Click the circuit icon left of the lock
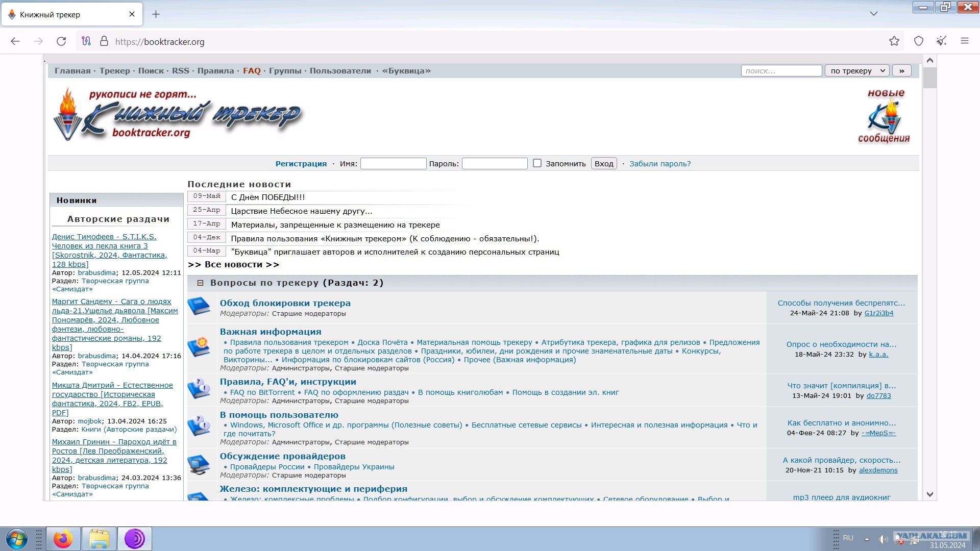Viewport: 980px width, 551px height. point(86,41)
